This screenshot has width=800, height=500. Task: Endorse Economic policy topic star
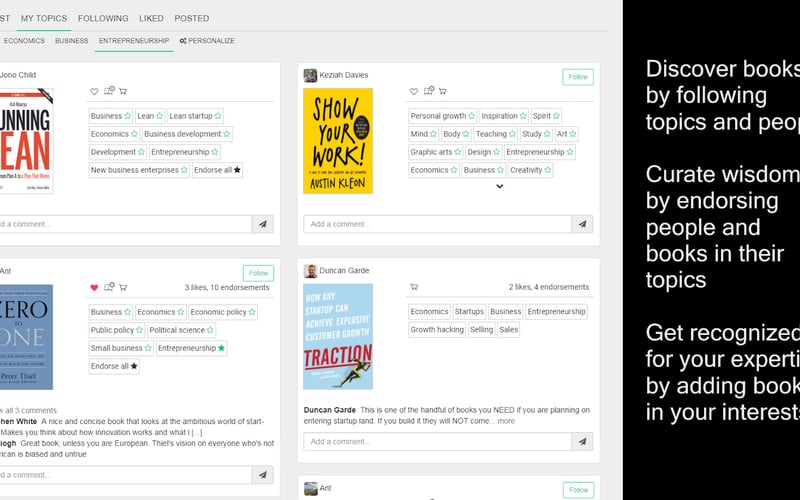252,312
